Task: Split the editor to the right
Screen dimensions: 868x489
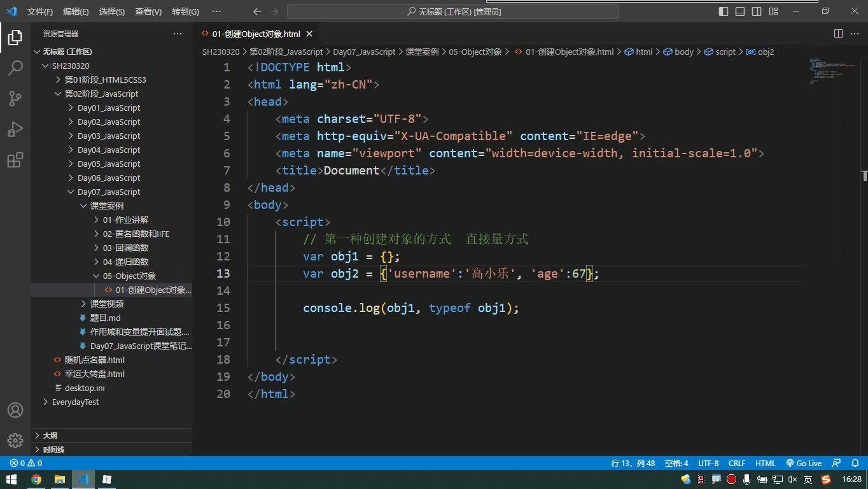Action: coord(838,34)
